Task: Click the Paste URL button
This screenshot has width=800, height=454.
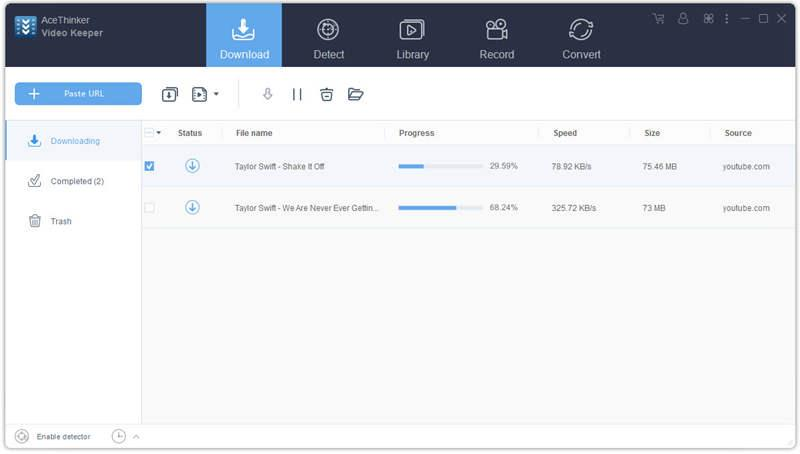Action: (78, 94)
